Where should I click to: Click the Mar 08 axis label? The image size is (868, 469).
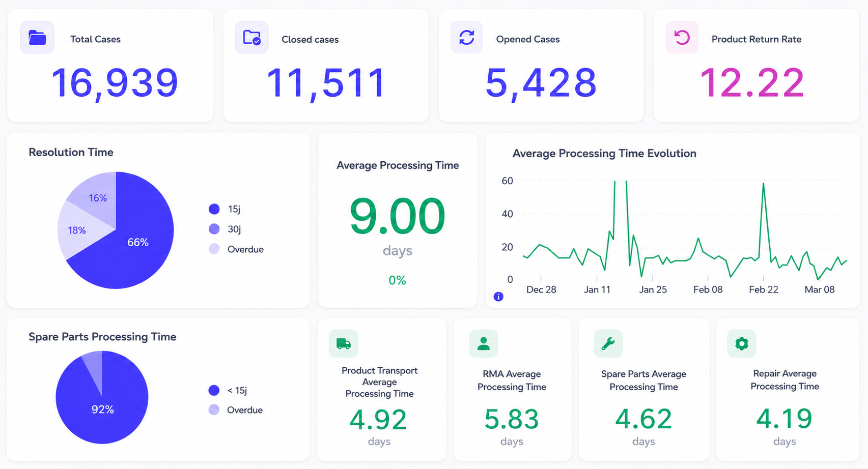pos(820,289)
